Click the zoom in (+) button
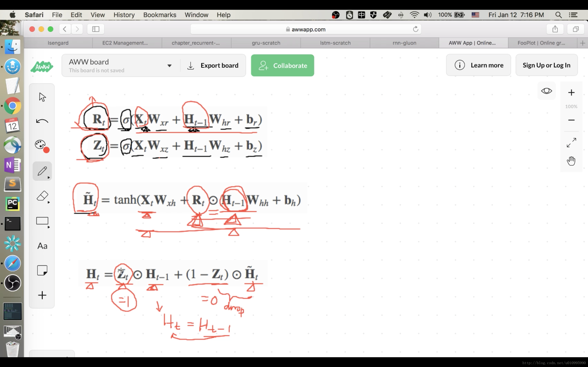This screenshot has width=588, height=367. pyautogui.click(x=571, y=92)
